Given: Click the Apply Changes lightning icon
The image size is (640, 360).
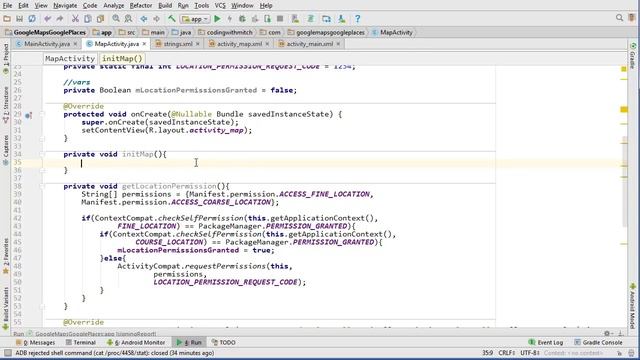Looking at the screenshot, I should pyautogui.click(x=230, y=19).
